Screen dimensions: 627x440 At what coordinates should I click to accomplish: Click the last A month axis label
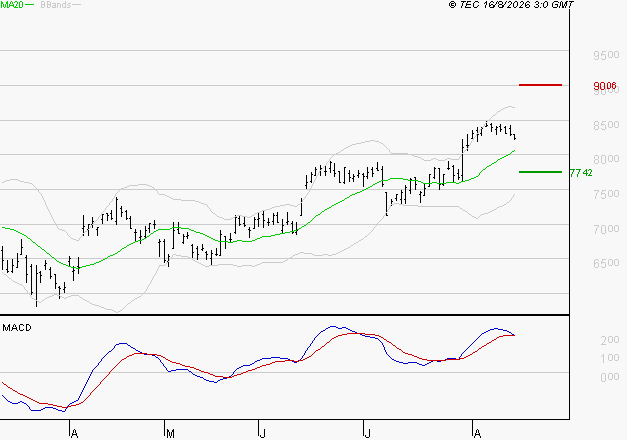[477, 434]
